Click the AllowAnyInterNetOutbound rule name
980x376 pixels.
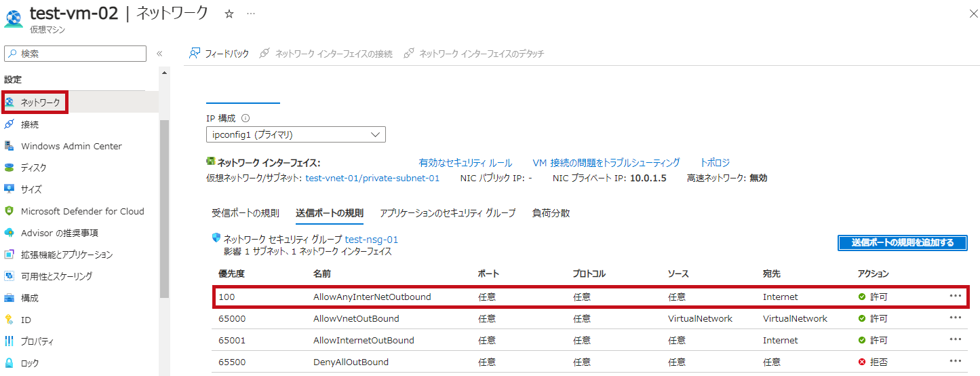click(372, 297)
